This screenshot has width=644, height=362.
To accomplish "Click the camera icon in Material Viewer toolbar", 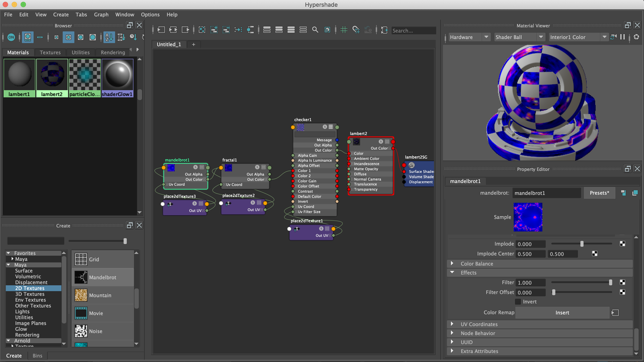I will pos(613,37).
